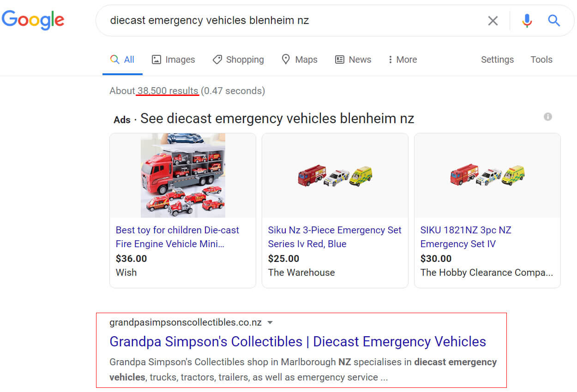577x392 pixels.
Task: Click the blue magnifier search button
Action: coord(553,20)
